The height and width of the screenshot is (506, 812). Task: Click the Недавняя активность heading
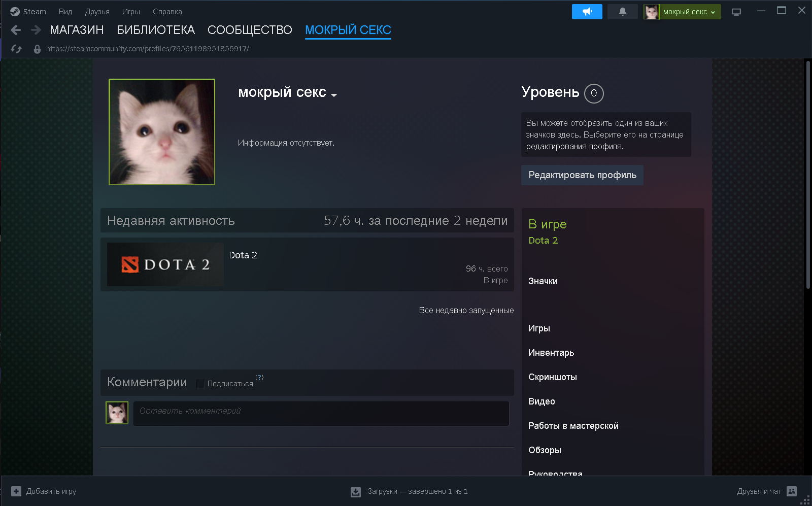(171, 221)
